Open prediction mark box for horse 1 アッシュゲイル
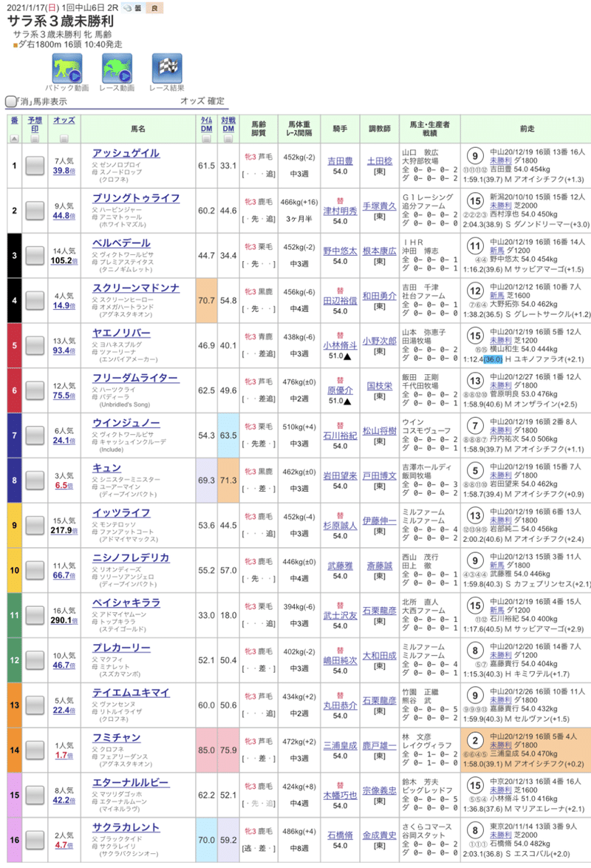The image size is (591, 868). pos(35,166)
